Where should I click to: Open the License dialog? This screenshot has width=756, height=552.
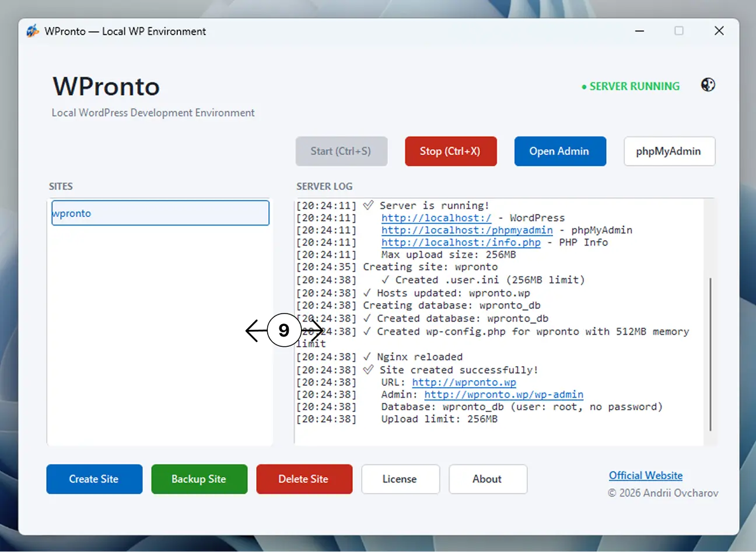(x=400, y=479)
